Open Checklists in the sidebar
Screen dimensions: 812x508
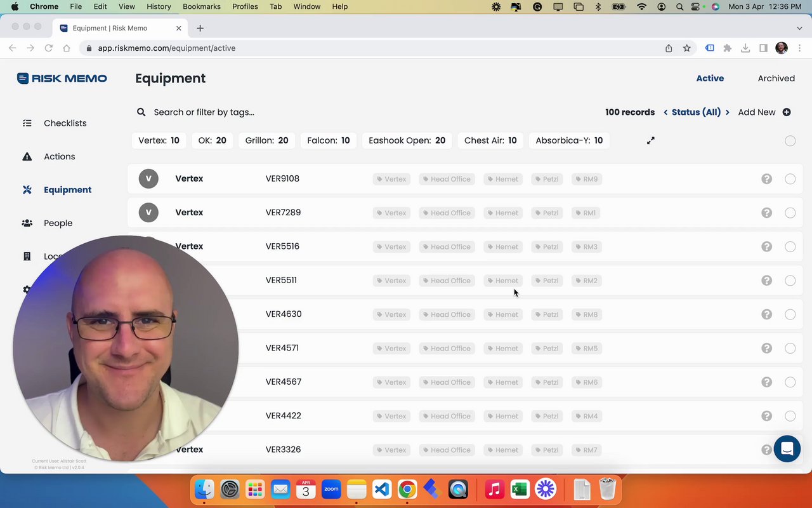65,123
